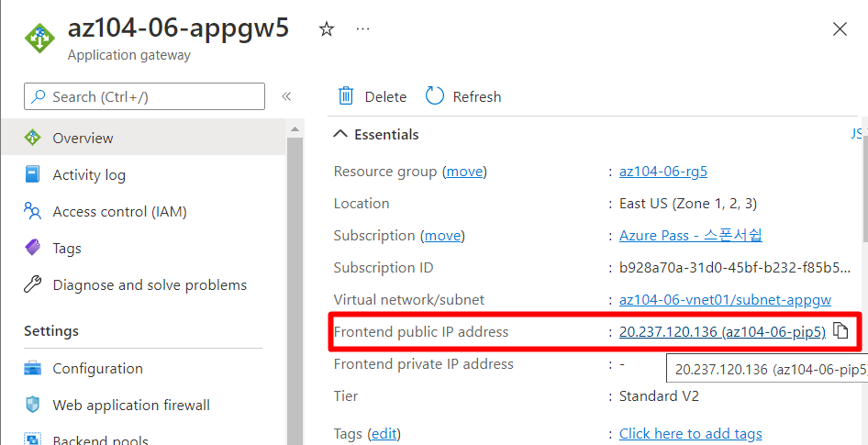This screenshot has height=445, width=868.
Task: Favorite az104-06-appgw5 with the star icon
Action: click(327, 28)
